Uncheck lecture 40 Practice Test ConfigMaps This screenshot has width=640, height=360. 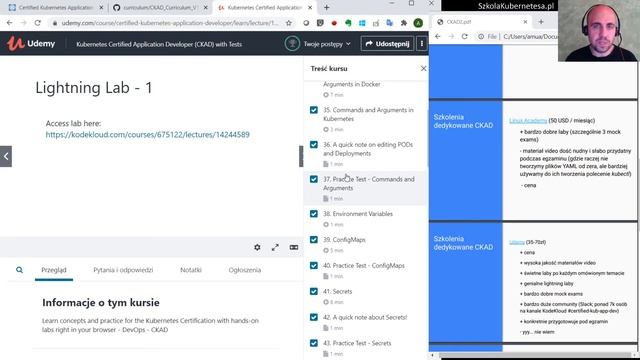[x=313, y=266]
